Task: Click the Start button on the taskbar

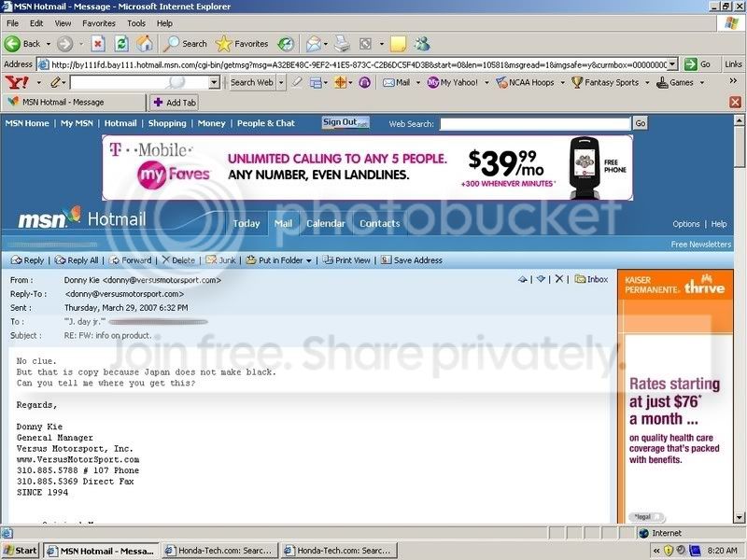Action: 21,551
